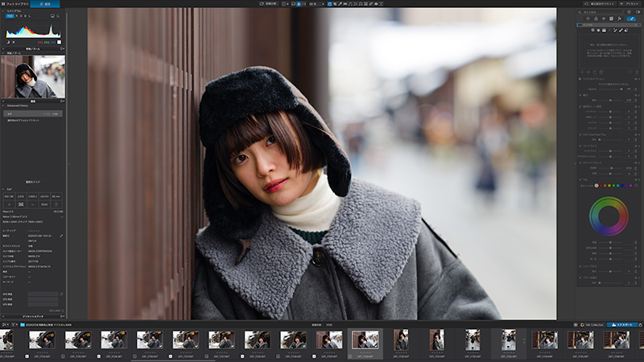Select the highlighted Local Adjustments brush tab
The width and height of the screenshot is (644, 362).
pos(631,19)
